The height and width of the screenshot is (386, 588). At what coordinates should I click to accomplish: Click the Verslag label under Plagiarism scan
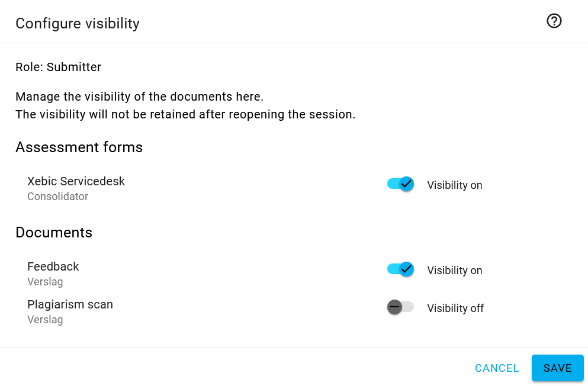[45, 320]
